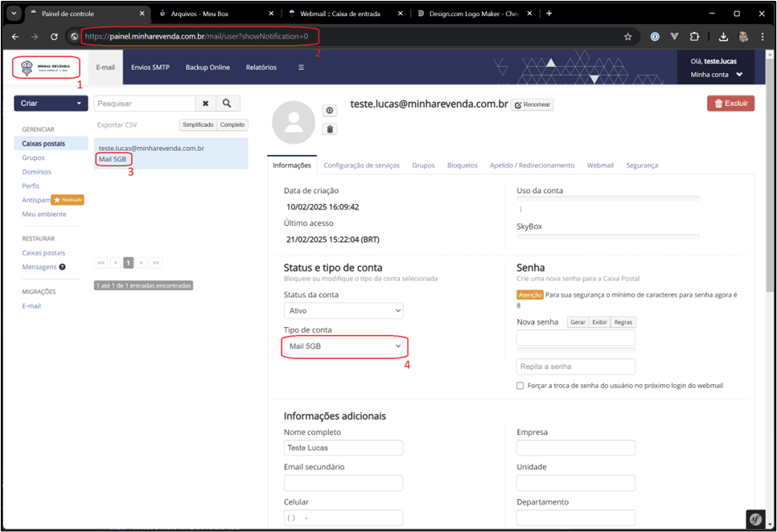Screen dimensions: 777x532
Task: Open the Backup Online menu item
Action: 208,68
